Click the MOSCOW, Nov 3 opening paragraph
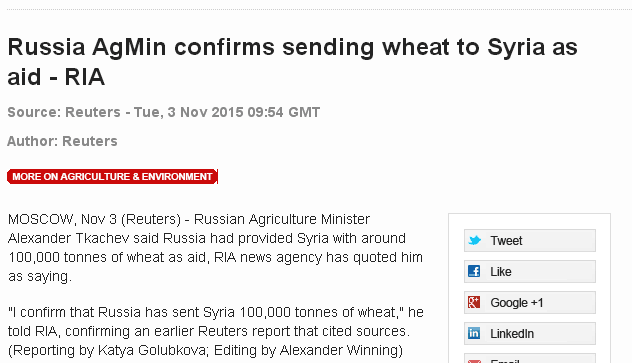 [x=215, y=248]
